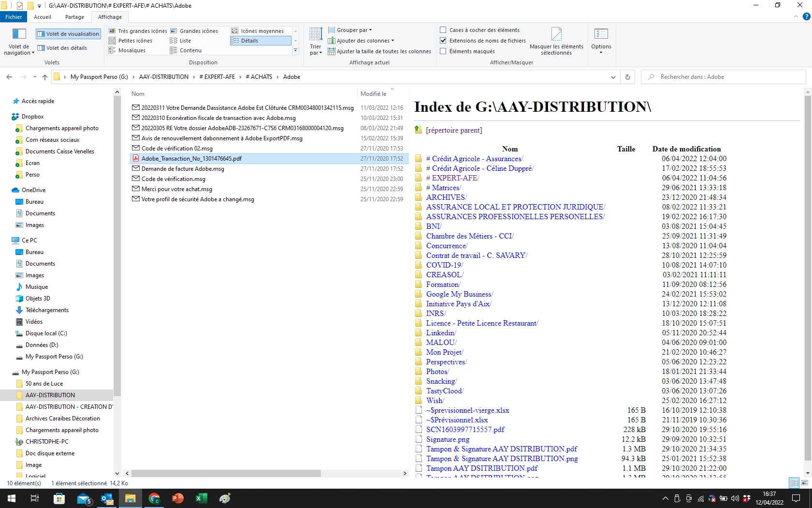812x508 pixels.
Task: Open the # EXPERT-AFE/ link in preview
Action: pyautogui.click(x=452, y=178)
